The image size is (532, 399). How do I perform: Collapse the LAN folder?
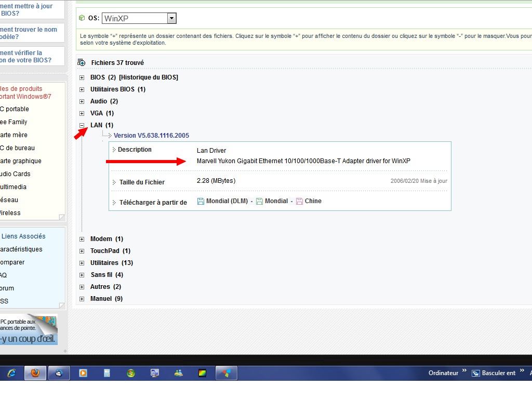click(x=82, y=125)
